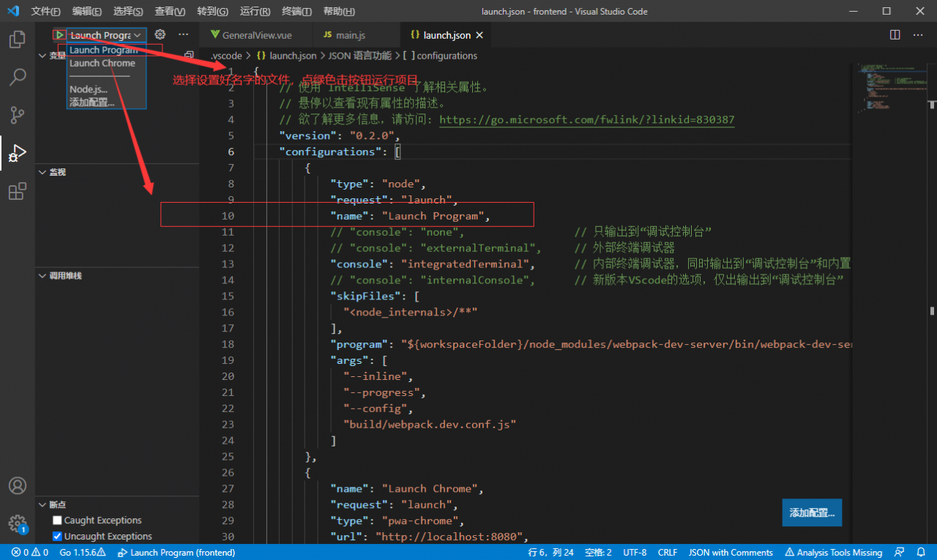This screenshot has width=937, height=560.
Task: Click .vscode in the breadcrumb
Action: pos(227,56)
